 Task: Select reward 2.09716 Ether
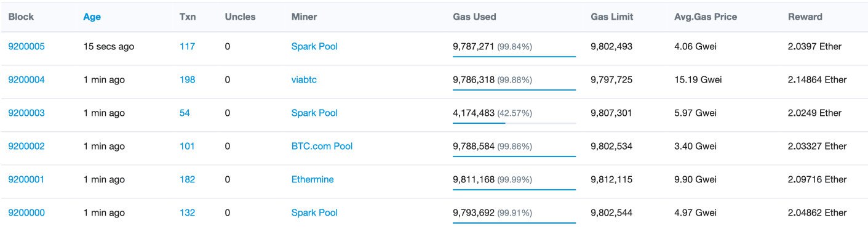[x=818, y=179]
